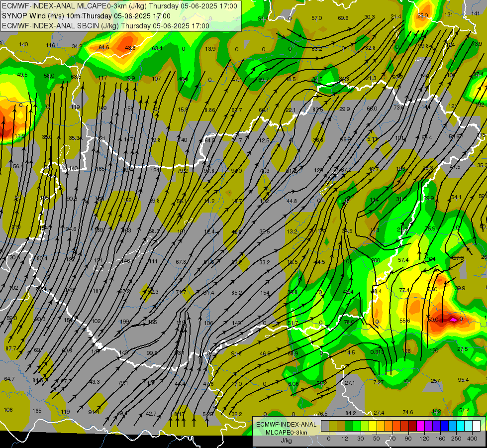The width and height of the screenshot is (487, 448).
Task: Click the map value 5.29
Action: coord(208,414)
